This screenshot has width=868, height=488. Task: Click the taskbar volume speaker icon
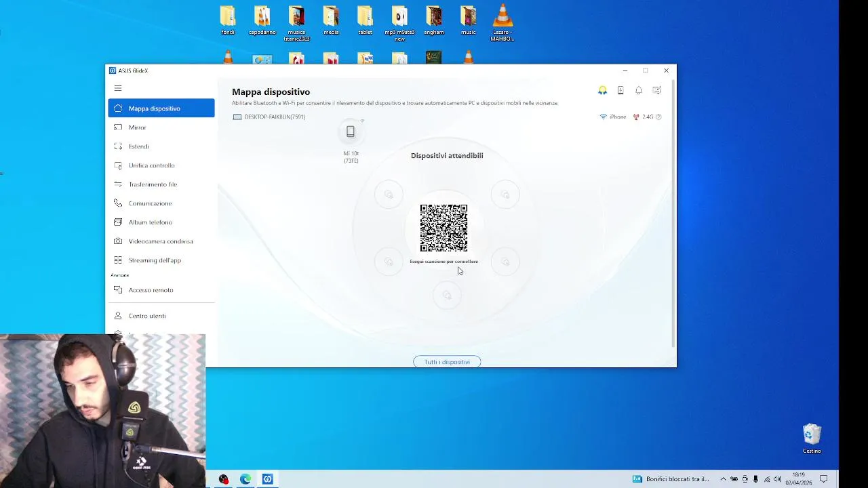[x=777, y=479]
